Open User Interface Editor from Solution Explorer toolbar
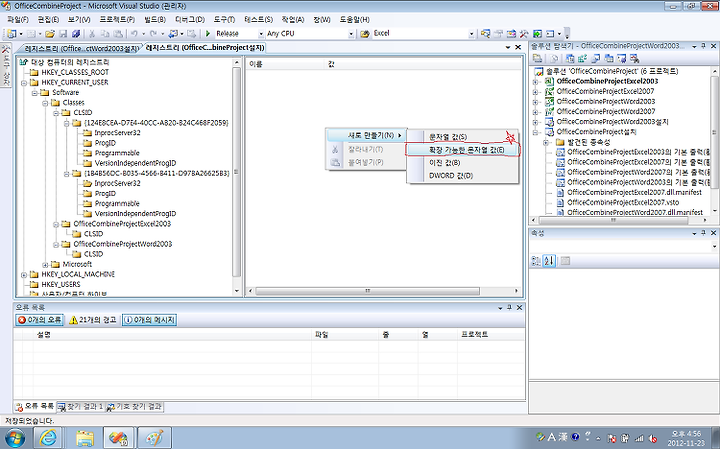This screenshot has height=449, width=720. point(608,58)
